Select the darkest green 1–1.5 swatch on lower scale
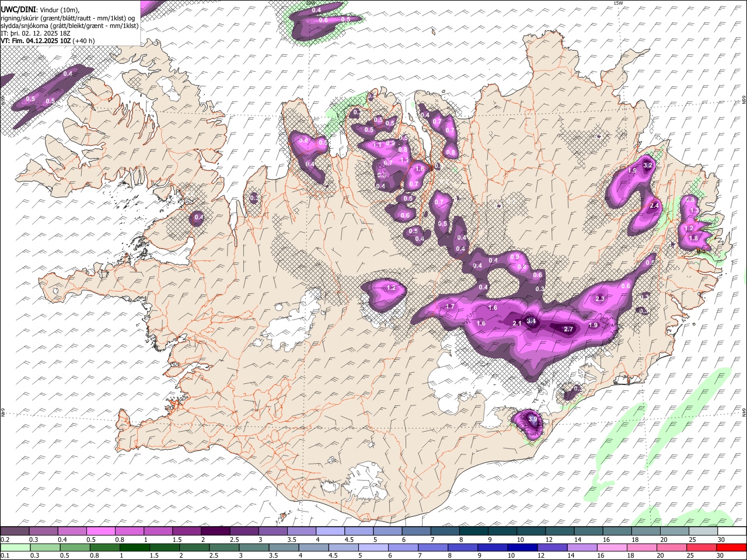This screenshot has width=747, height=560. coord(135,548)
